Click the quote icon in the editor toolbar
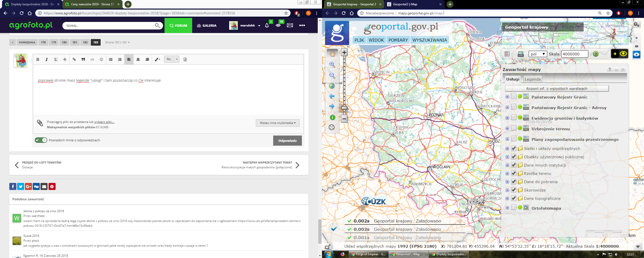Viewport: 644px width, 258px height. coord(83,59)
